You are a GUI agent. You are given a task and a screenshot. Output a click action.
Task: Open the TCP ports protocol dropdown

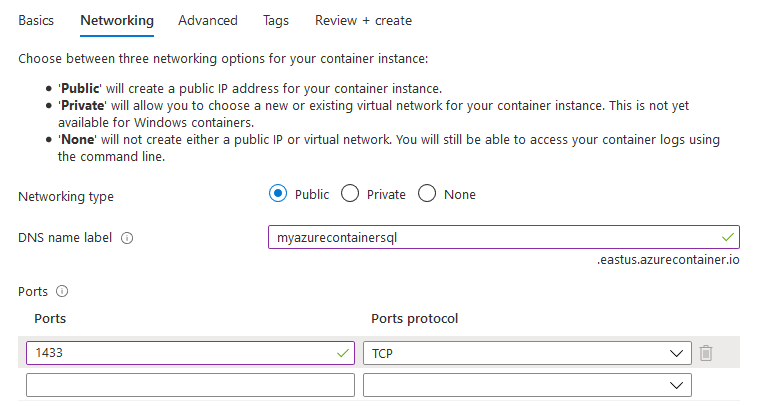tap(527, 353)
